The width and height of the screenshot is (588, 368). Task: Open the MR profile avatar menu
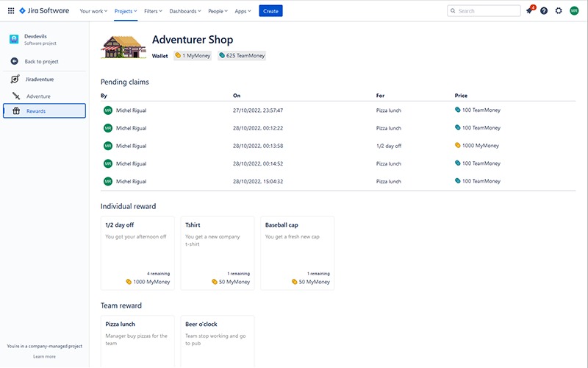[574, 11]
